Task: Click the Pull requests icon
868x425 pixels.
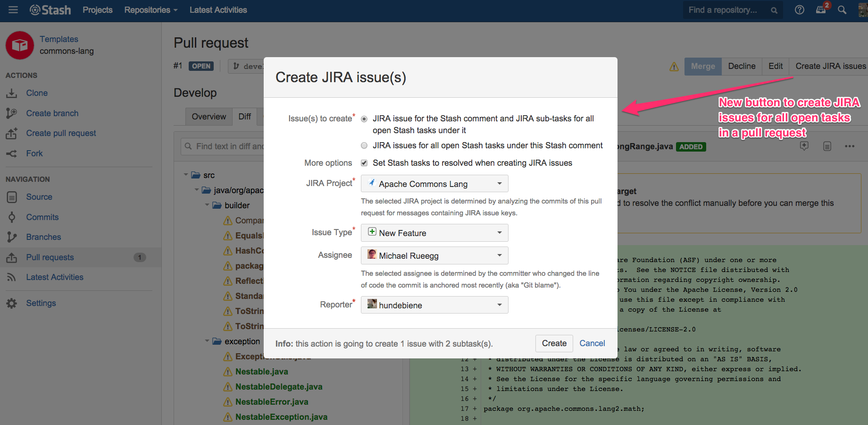Action: pos(12,257)
